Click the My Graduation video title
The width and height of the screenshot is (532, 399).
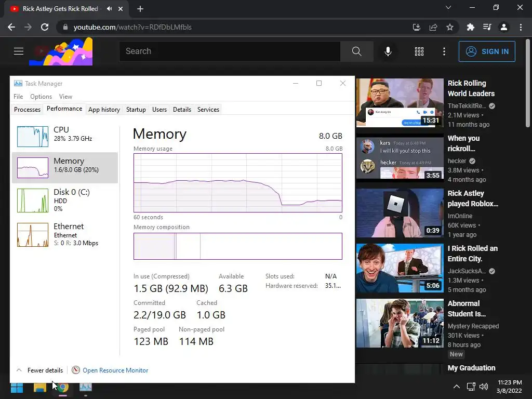point(472,368)
